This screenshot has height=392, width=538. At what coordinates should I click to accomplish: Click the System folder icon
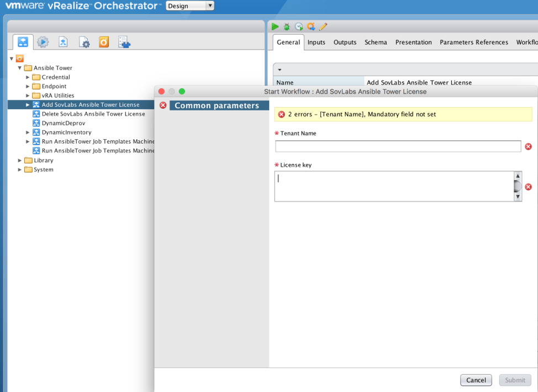(28, 169)
